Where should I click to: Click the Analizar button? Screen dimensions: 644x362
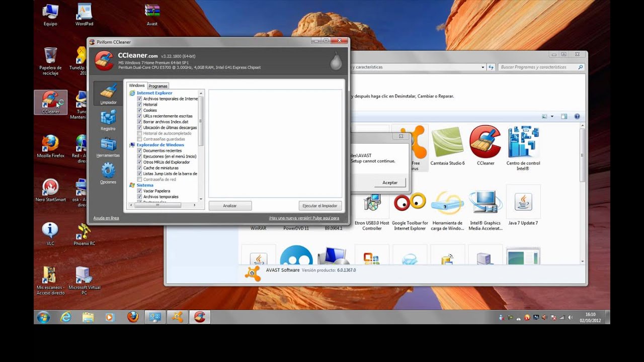point(230,206)
